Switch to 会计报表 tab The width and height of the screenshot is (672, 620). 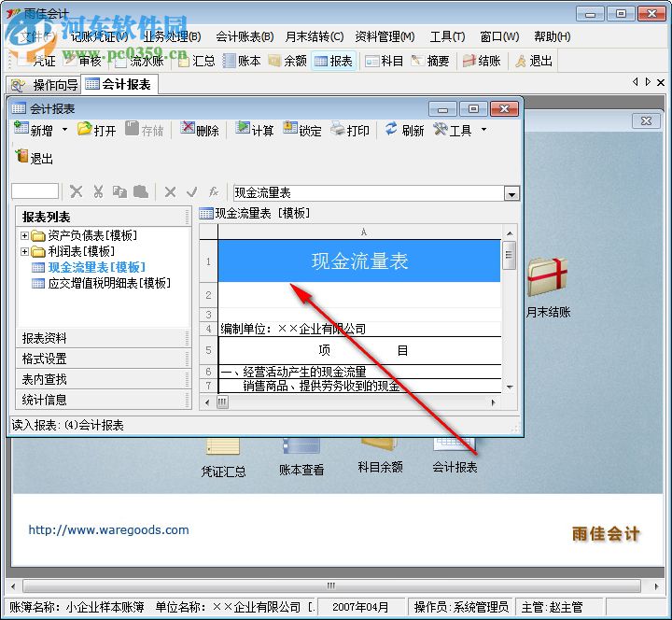coord(119,84)
